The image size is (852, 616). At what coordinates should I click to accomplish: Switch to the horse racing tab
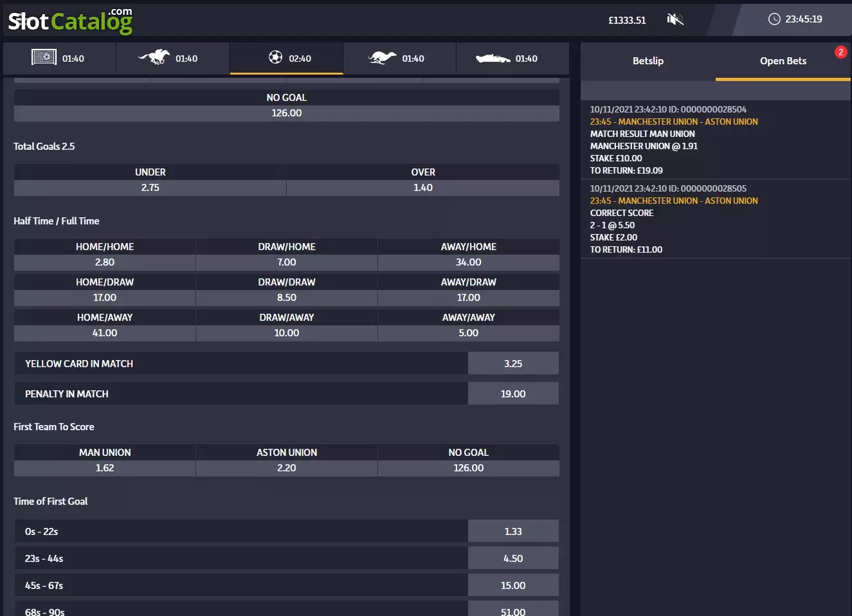point(173,59)
